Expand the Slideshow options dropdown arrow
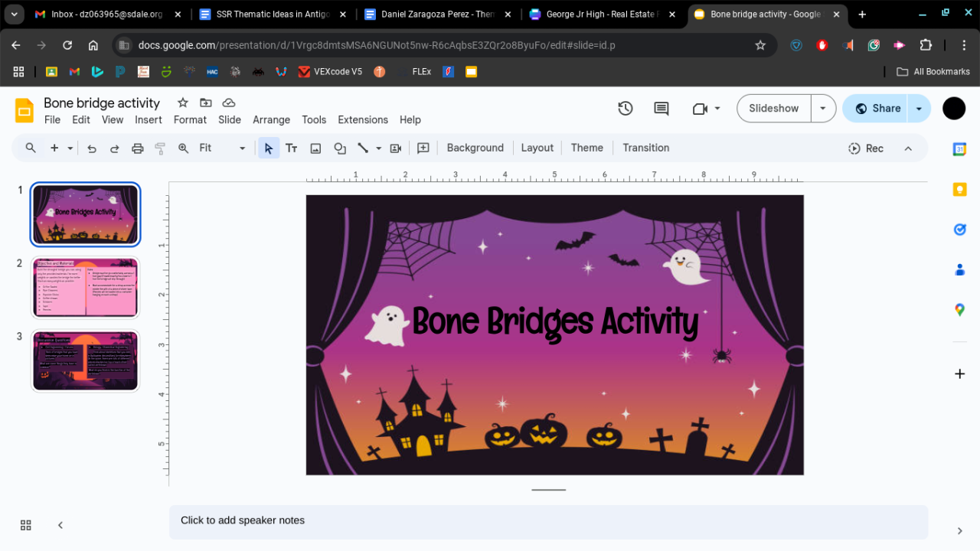 (x=823, y=109)
